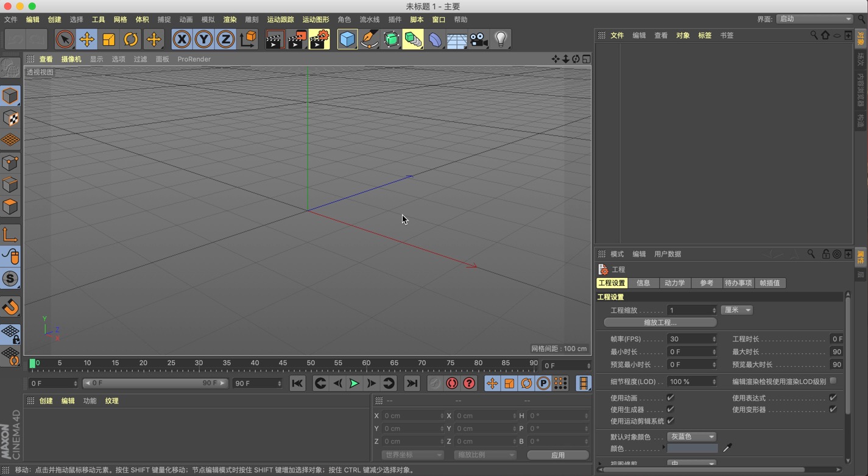Click the timeline preview range slider
This screenshot has width=868, height=476.
coord(155,383)
